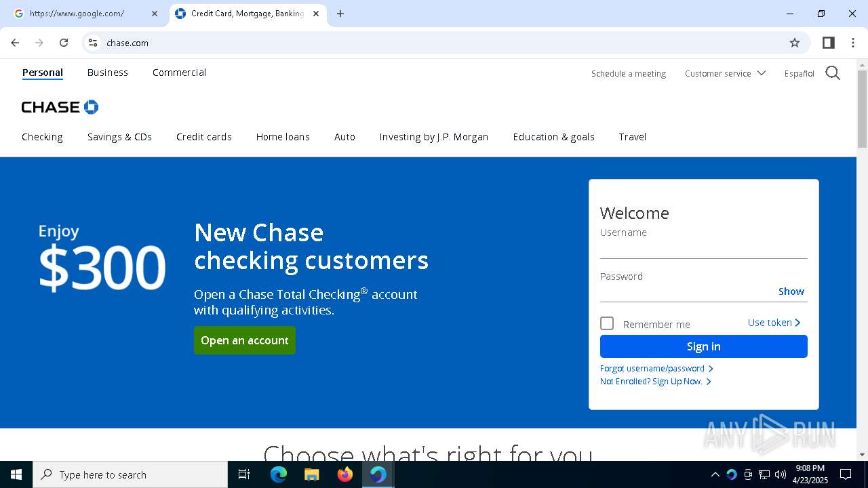The image size is (868, 488).
Task: Click the browser back arrow
Action: [x=15, y=43]
